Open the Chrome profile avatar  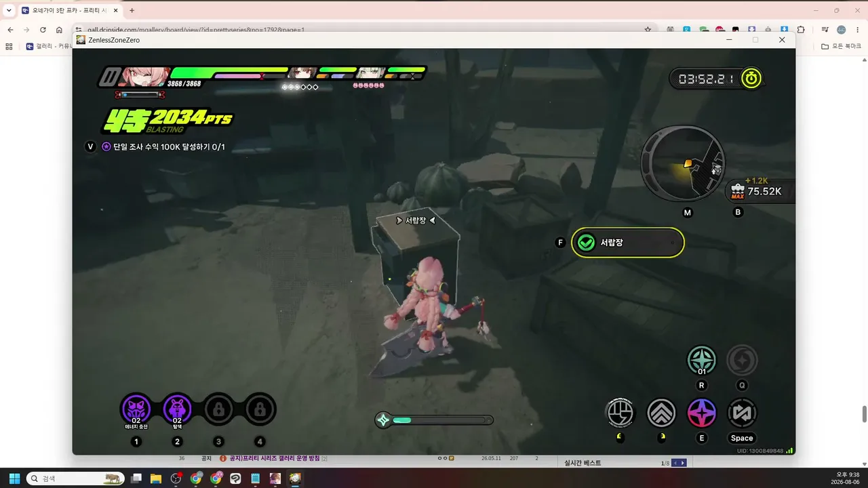click(x=841, y=30)
